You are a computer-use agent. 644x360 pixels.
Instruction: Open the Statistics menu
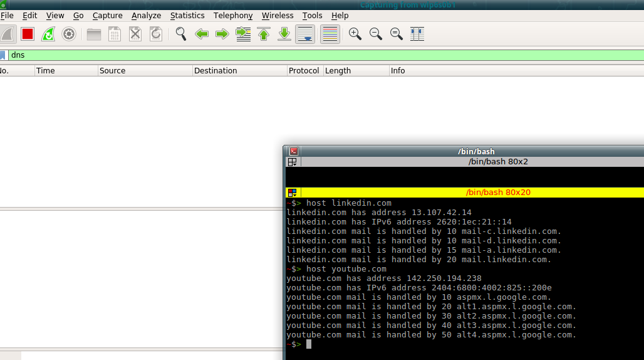187,16
